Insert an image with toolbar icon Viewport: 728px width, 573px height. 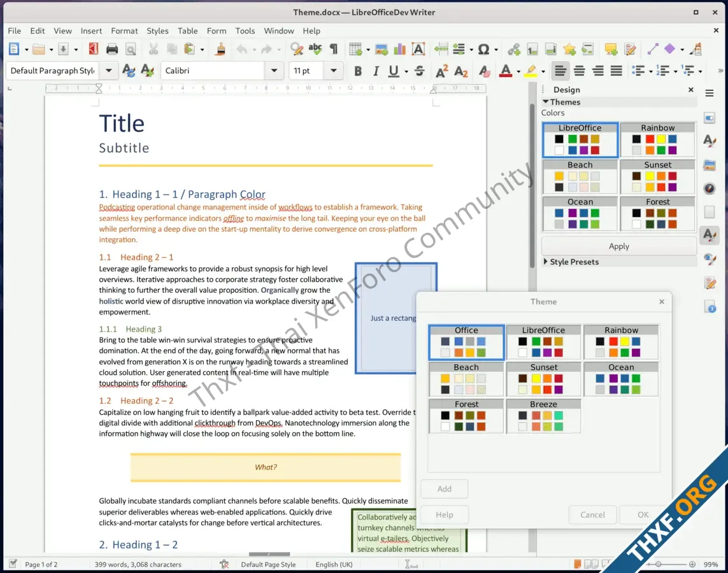pyautogui.click(x=382, y=49)
